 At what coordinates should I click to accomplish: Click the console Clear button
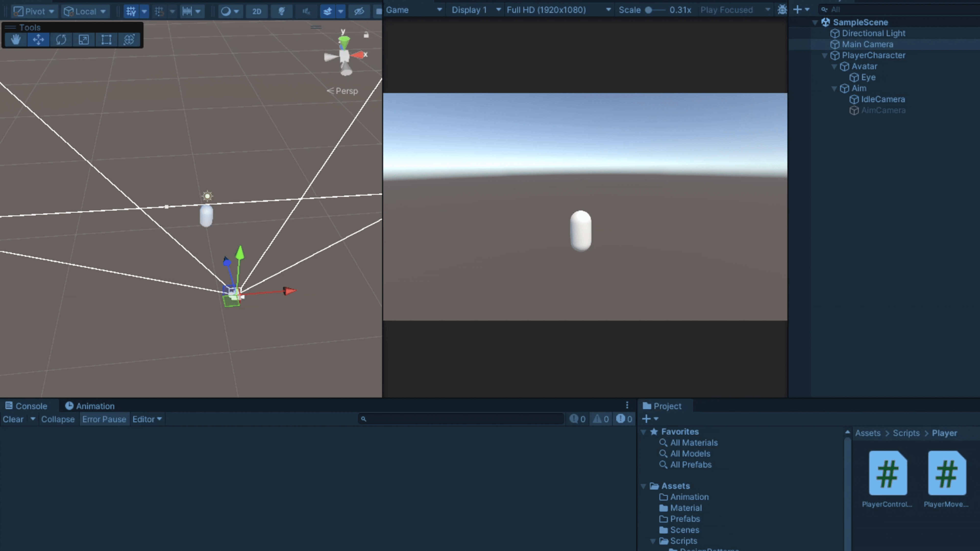13,419
